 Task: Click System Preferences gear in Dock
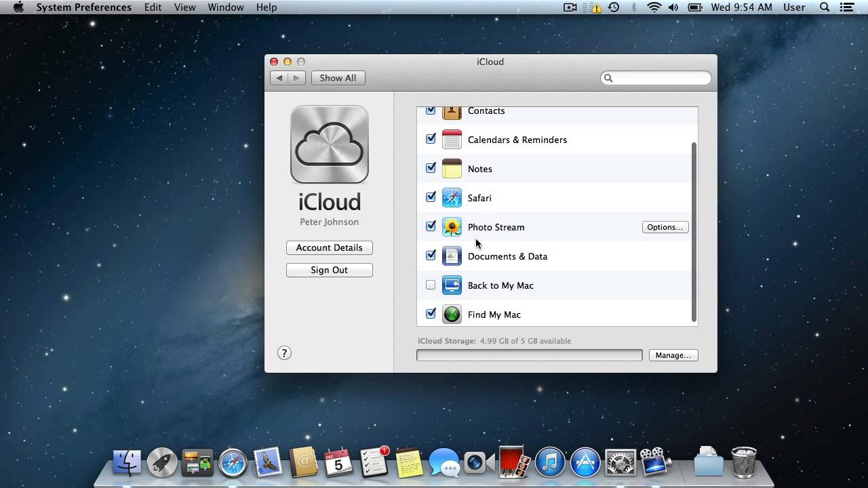pos(620,463)
